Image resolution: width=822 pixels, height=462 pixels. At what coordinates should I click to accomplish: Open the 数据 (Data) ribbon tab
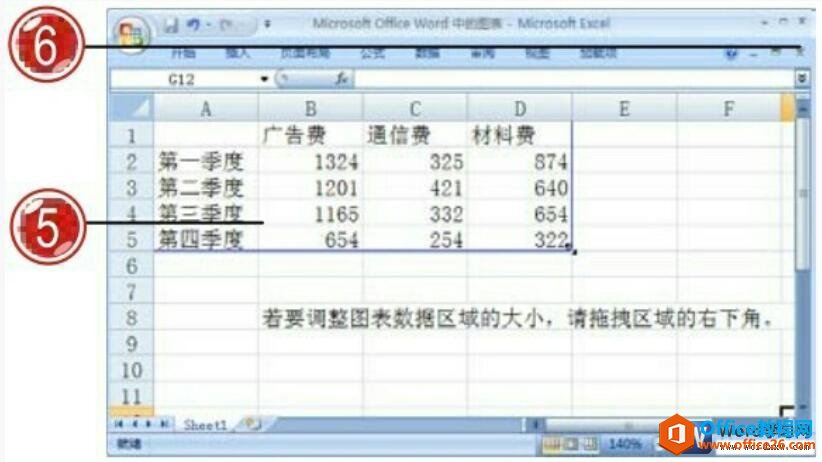coord(427,53)
